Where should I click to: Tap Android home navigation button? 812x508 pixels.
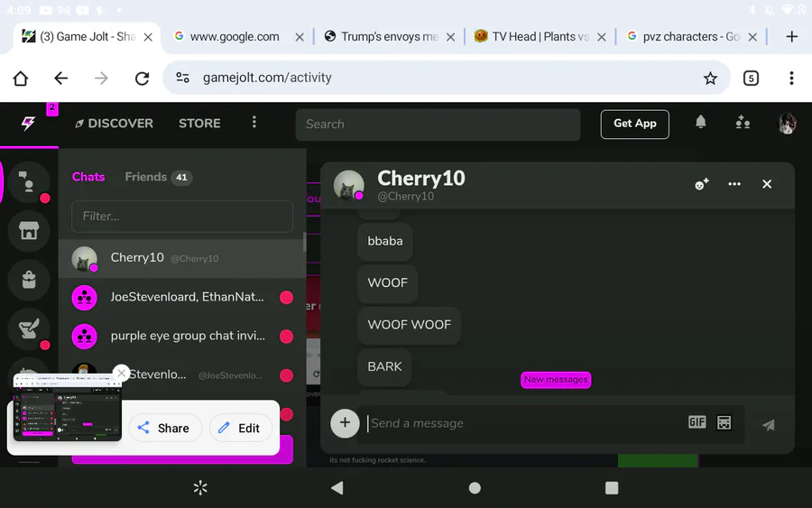click(x=475, y=488)
